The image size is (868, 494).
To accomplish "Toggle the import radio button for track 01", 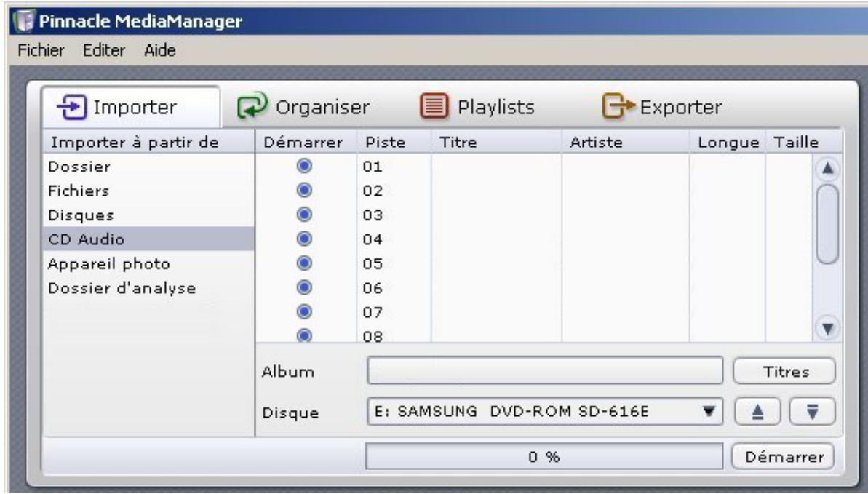I will (x=304, y=166).
